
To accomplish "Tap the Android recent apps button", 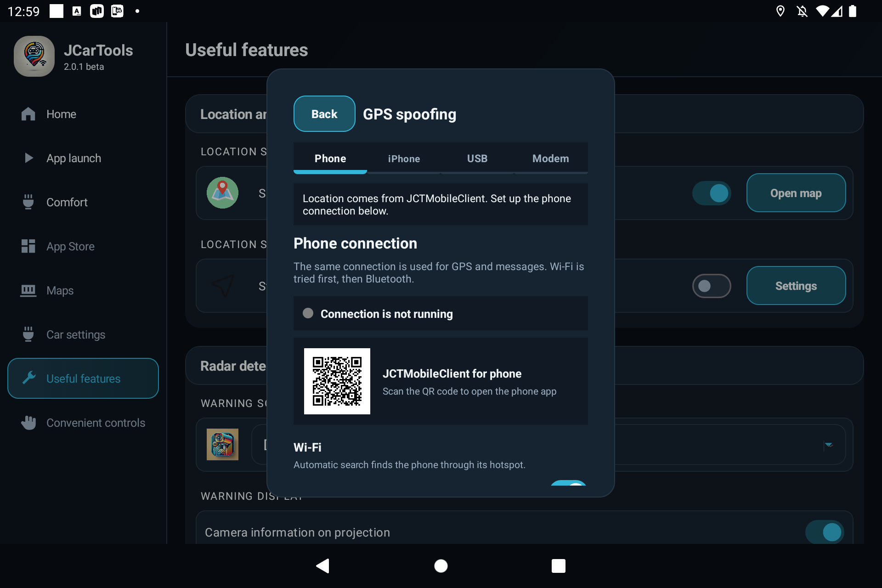I will tap(559, 566).
